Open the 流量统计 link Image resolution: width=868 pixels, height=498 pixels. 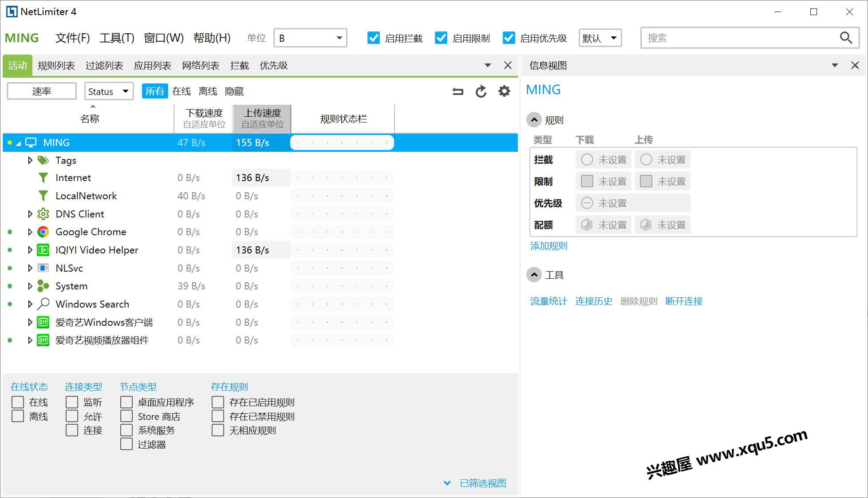point(548,301)
